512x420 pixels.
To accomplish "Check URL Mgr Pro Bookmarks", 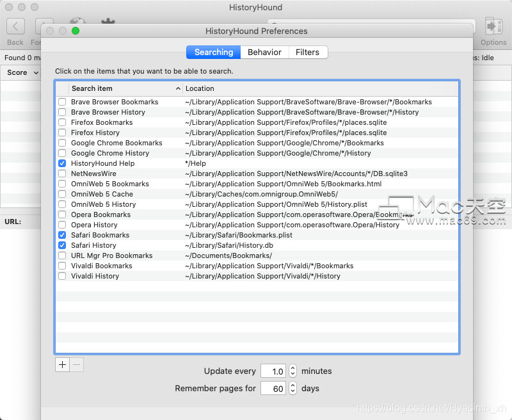I will point(62,255).
